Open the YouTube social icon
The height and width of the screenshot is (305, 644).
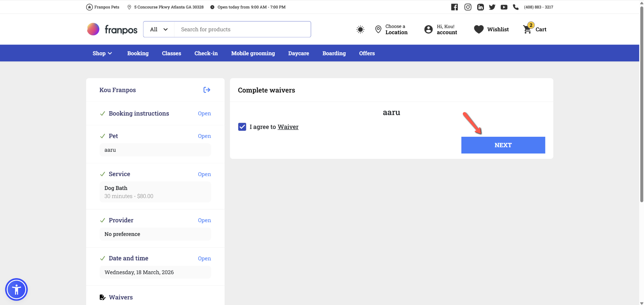[x=504, y=7]
